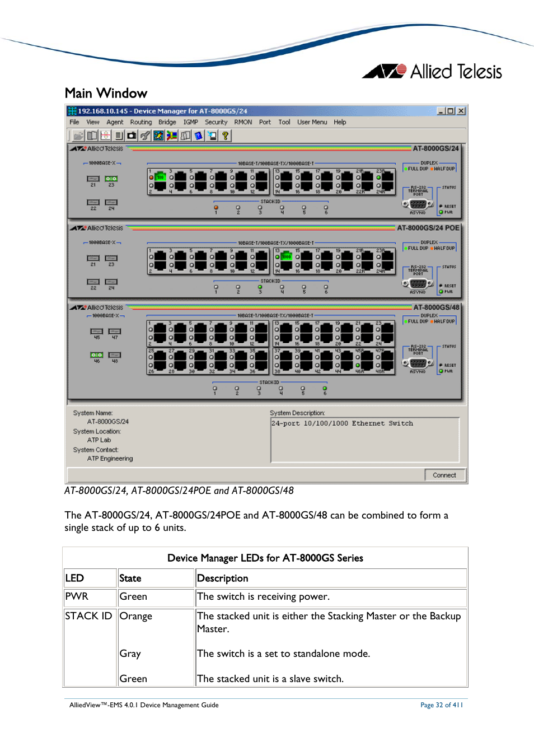Open the Agent menu

pos(115,122)
